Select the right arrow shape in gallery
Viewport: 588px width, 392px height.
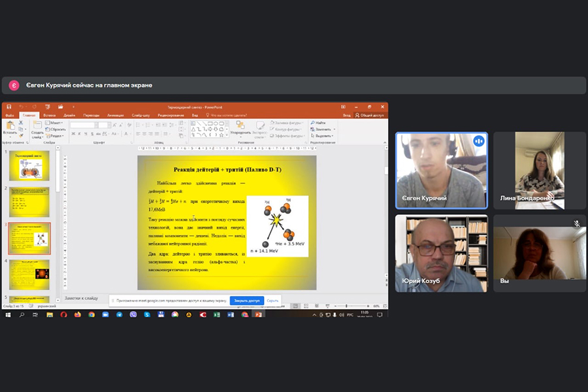pyautogui.click(x=210, y=129)
